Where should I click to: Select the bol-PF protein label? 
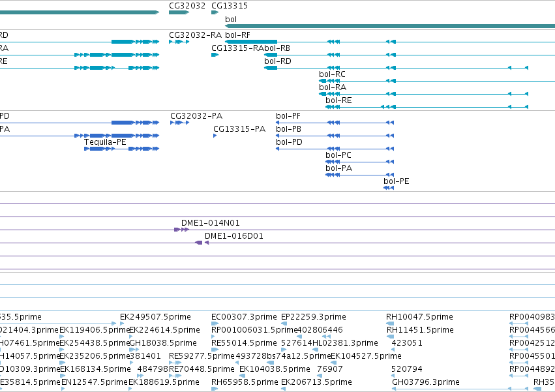288,116
